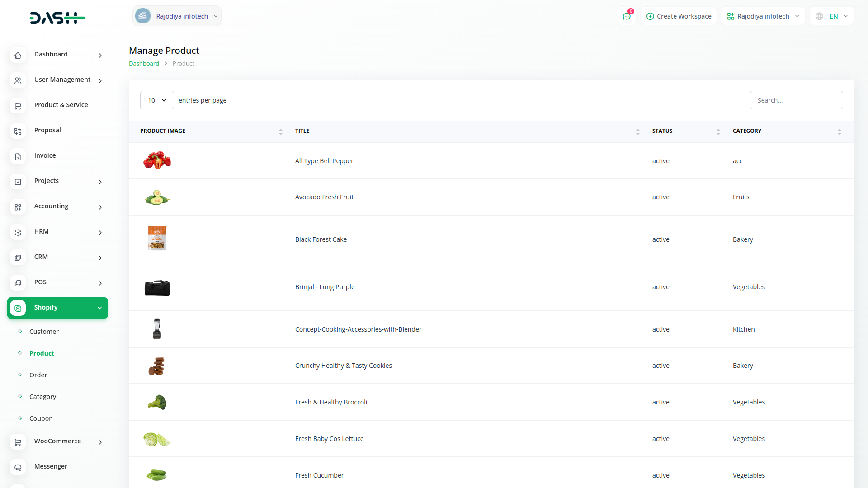
Task: Click the User Management people icon
Action: 18,81
